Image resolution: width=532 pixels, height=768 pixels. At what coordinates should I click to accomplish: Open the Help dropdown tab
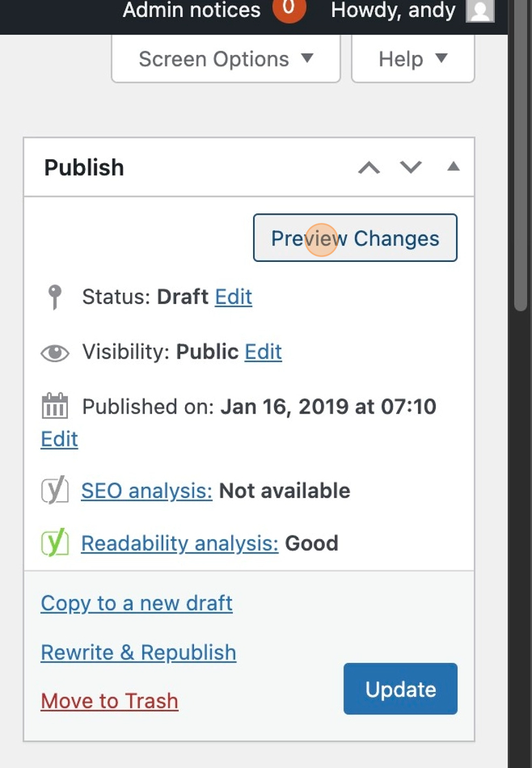(x=413, y=59)
